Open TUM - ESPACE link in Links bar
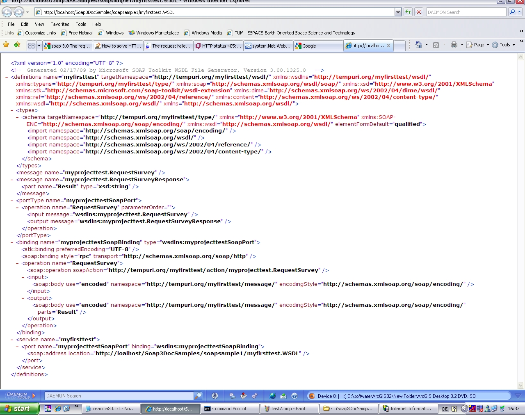The width and height of the screenshot is (525, 420). pyautogui.click(x=291, y=33)
